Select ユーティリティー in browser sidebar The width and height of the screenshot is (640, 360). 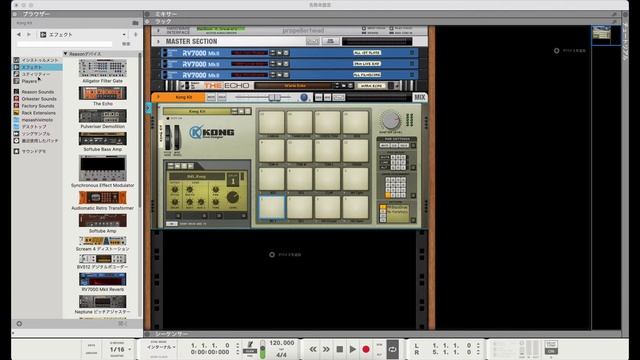tap(37, 74)
